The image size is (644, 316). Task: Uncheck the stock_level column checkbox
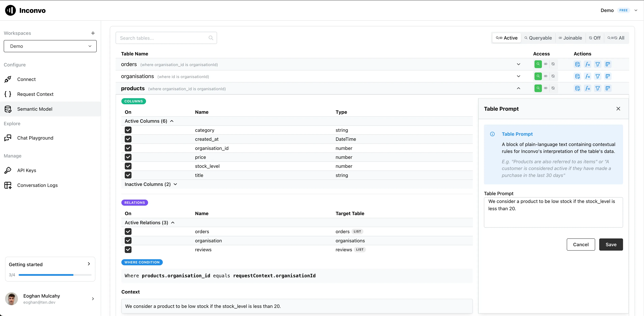click(128, 166)
